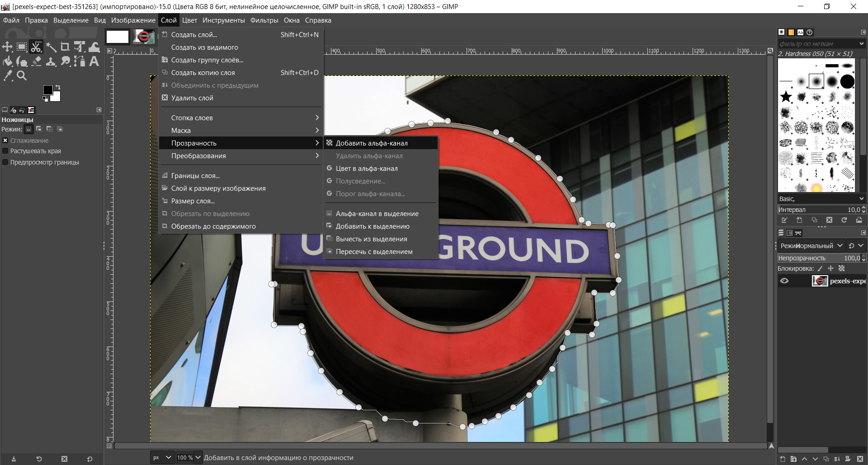Swap foreground and background colors
Viewport: 868px width, 465px height.
pyautogui.click(x=57, y=87)
